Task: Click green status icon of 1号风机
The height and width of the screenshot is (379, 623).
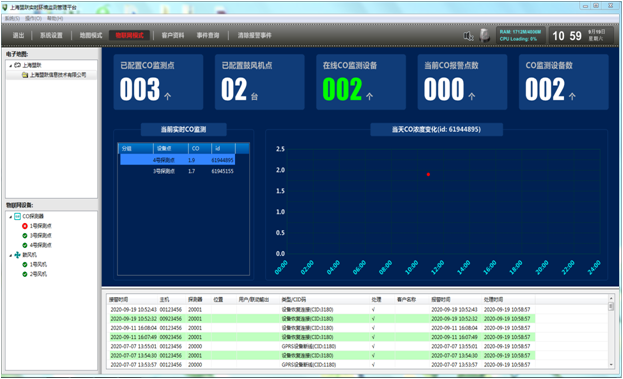Action: (x=25, y=265)
